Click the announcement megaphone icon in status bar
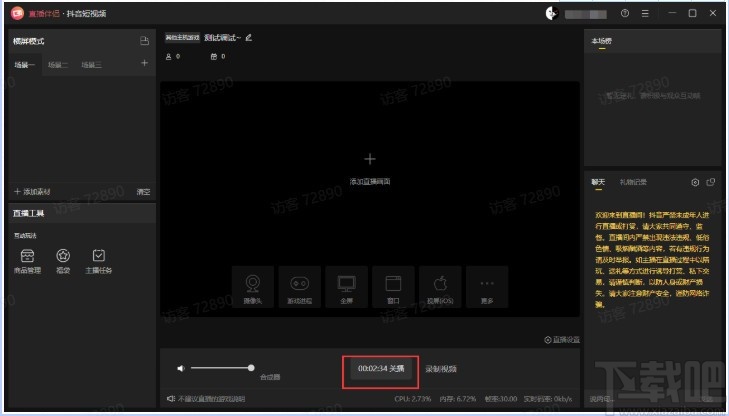 [x=171, y=399]
